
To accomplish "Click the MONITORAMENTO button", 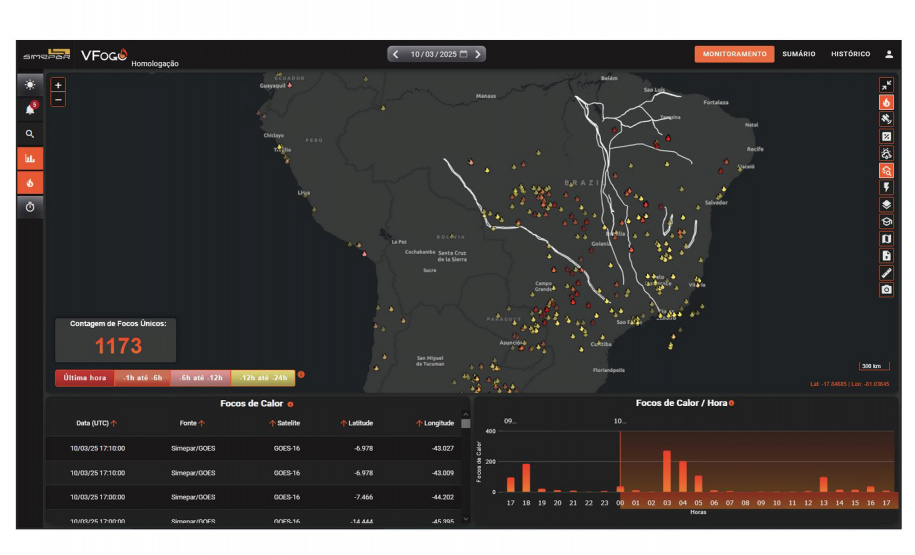I will (x=734, y=54).
